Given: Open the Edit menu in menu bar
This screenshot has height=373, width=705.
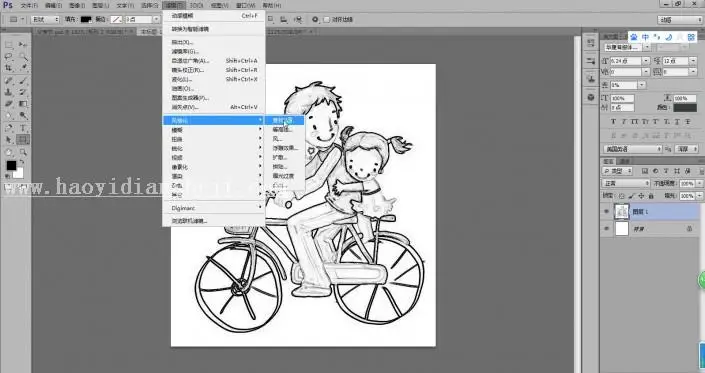Looking at the screenshot, I should 54,5.
